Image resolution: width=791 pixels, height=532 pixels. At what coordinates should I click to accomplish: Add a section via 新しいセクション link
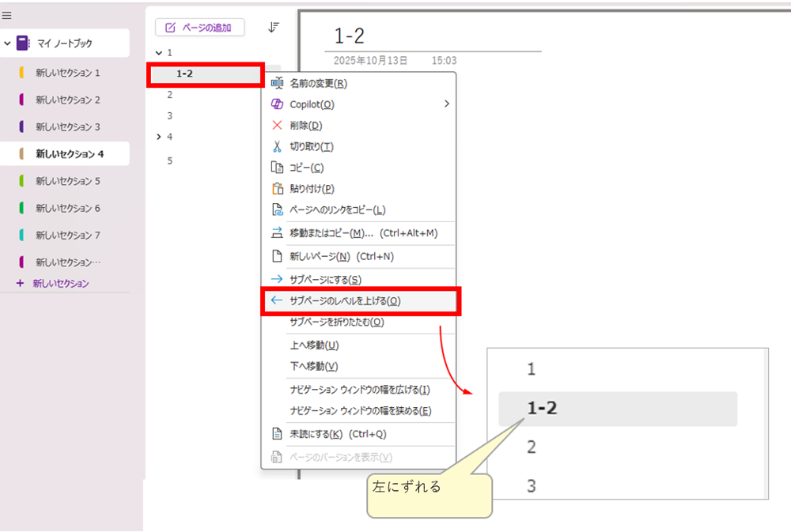60,283
